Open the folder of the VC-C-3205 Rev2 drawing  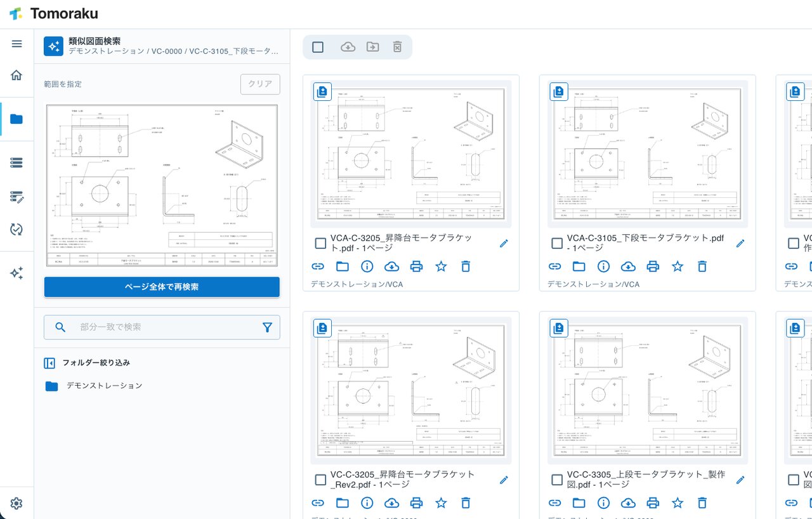tap(343, 503)
